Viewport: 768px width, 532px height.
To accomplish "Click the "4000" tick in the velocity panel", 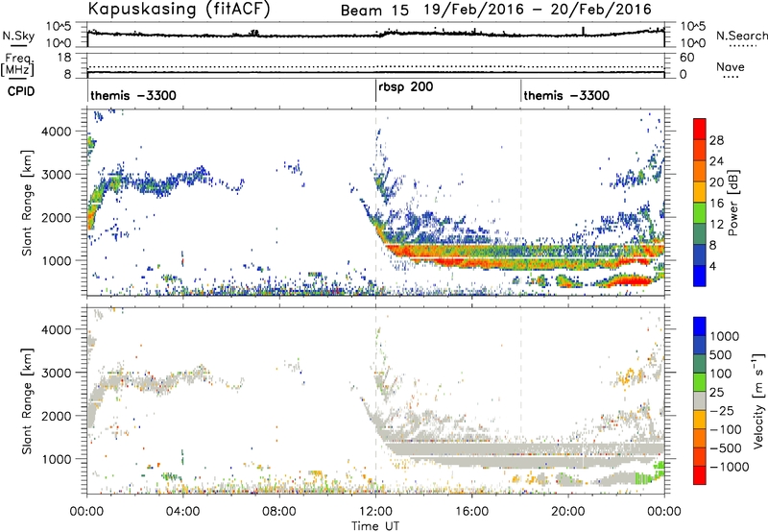I will (x=59, y=329).
